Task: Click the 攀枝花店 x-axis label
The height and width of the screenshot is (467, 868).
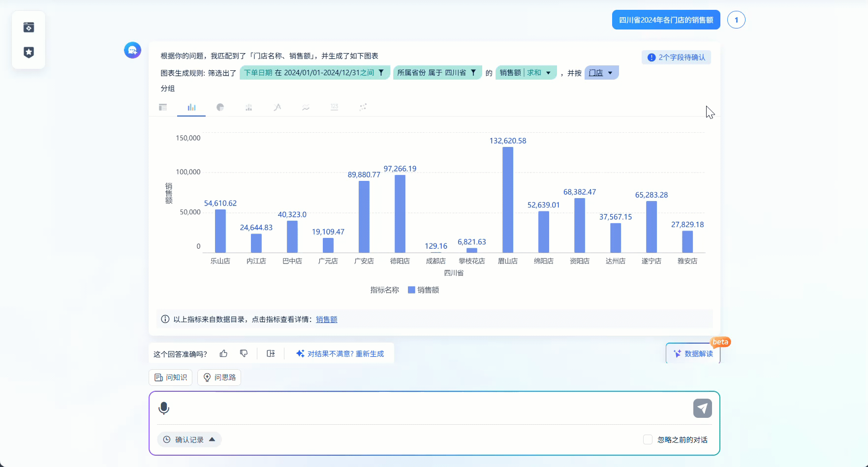Action: [x=472, y=261]
